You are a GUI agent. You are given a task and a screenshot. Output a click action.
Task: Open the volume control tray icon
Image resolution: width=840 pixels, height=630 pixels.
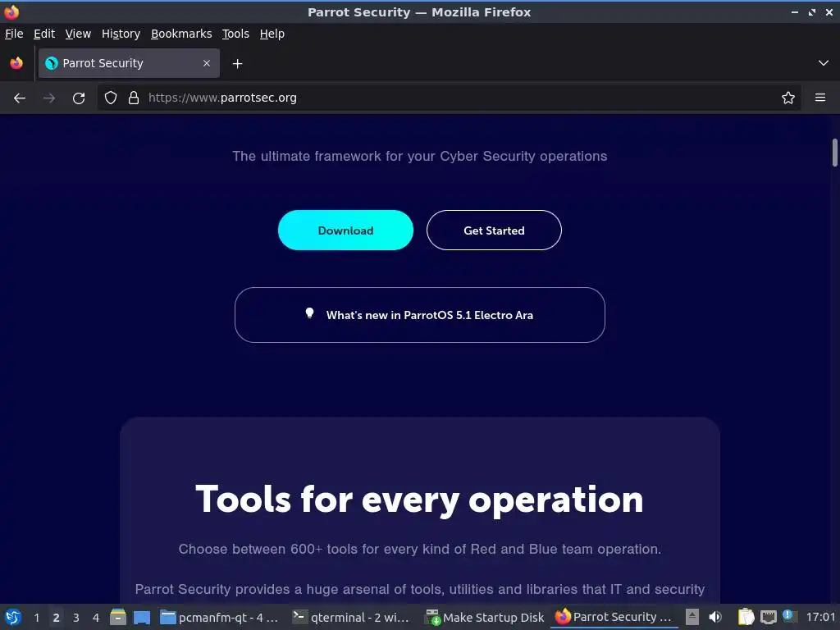[715, 617]
